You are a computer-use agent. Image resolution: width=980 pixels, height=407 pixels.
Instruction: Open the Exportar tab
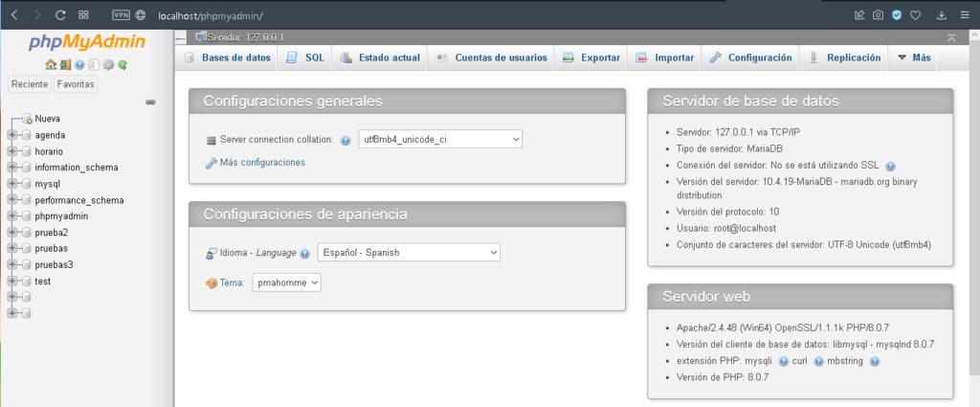pos(591,57)
